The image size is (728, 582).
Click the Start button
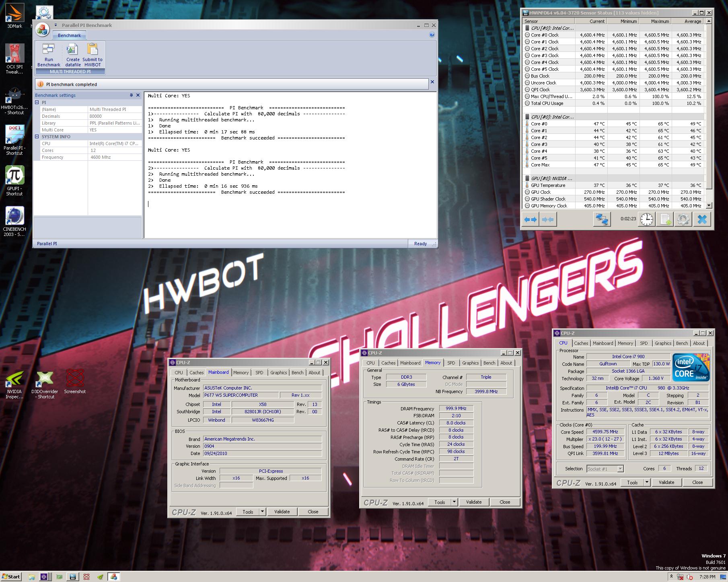coord(11,576)
